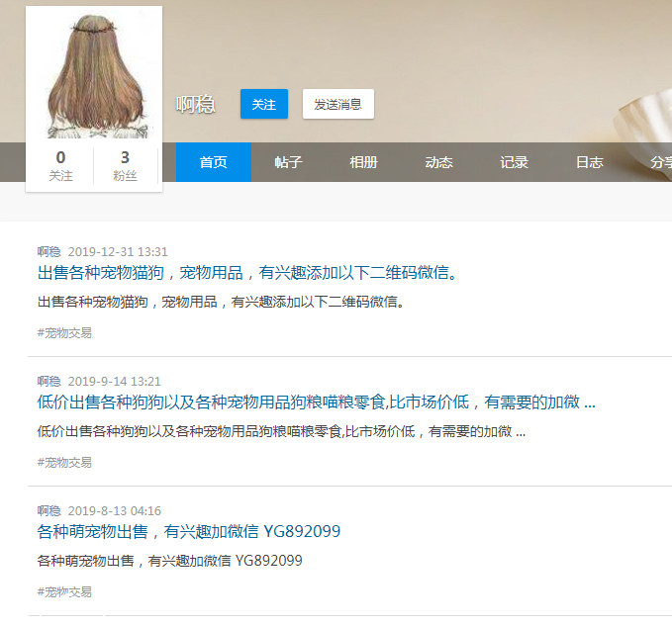Go to the 动态 tab
Screen dimensions: 672x627
click(438, 162)
